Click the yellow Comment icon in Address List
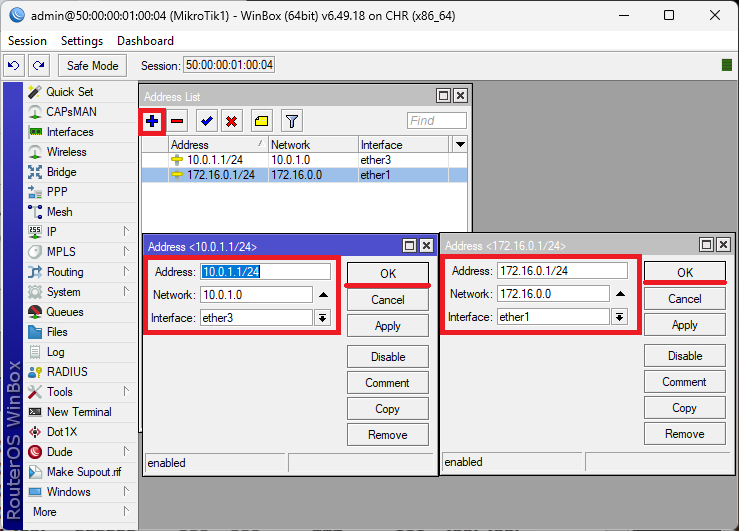Screen dimensions: 739x531 coord(260,121)
